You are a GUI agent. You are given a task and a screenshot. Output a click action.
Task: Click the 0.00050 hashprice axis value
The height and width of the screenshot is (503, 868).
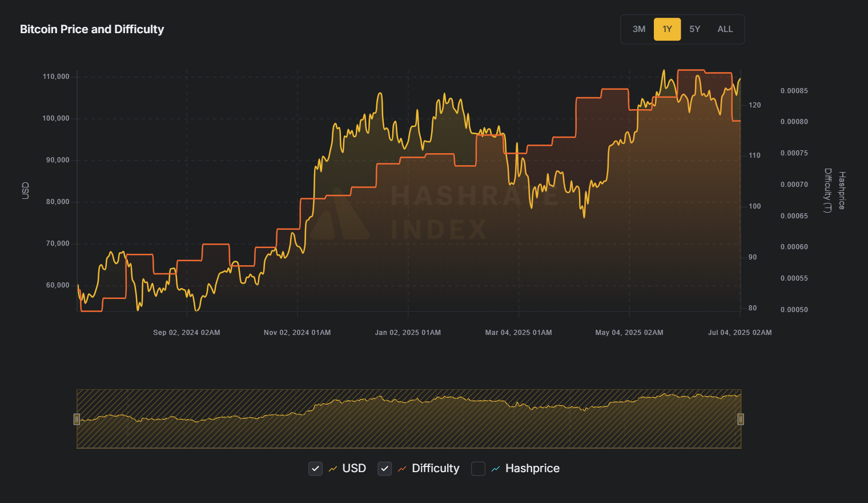pos(794,310)
